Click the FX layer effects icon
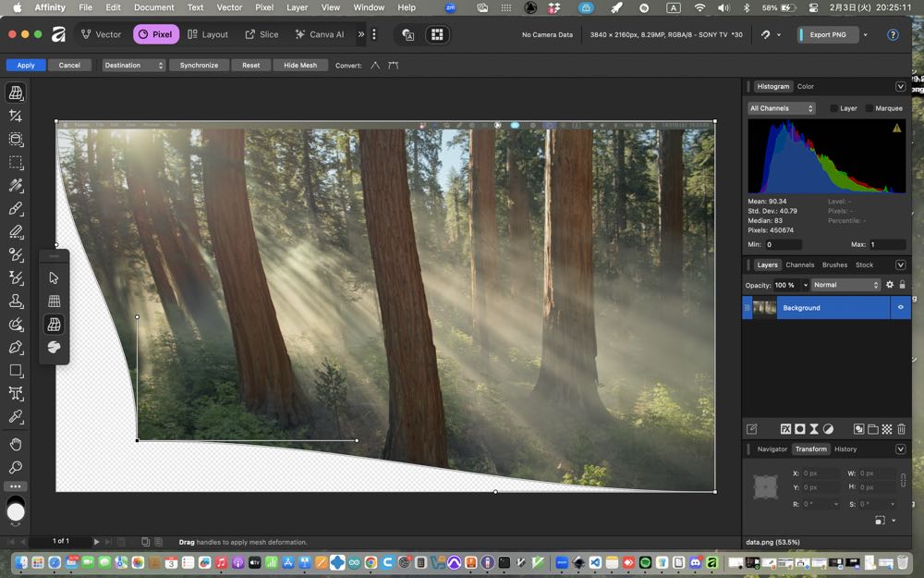The image size is (924, 578). coord(785,429)
